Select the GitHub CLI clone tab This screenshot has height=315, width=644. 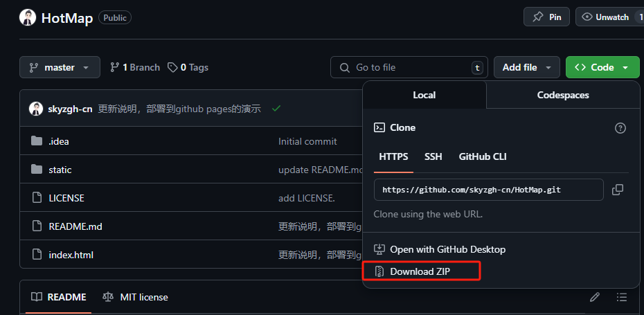click(483, 156)
